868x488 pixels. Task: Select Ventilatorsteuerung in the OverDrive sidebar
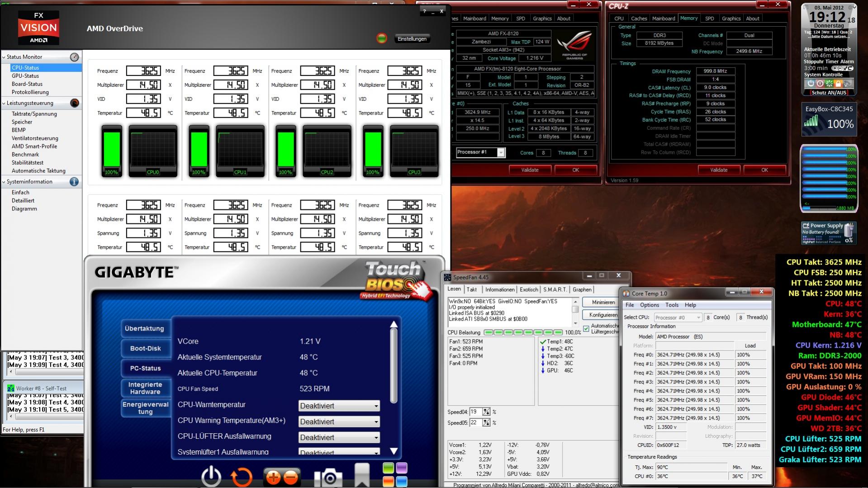click(35, 138)
